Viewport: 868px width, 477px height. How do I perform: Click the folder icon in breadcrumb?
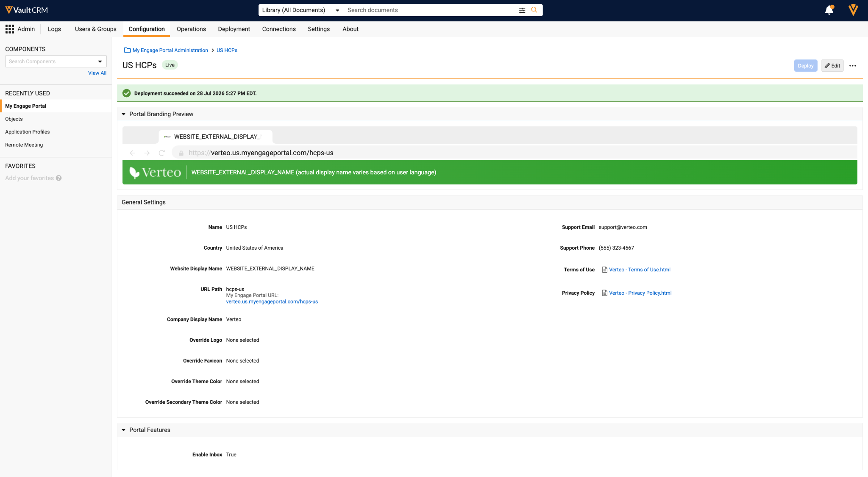coord(127,50)
